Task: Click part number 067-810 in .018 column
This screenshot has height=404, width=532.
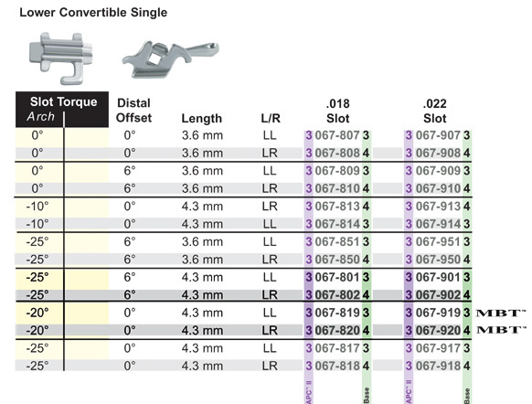Action: pyautogui.click(x=337, y=188)
